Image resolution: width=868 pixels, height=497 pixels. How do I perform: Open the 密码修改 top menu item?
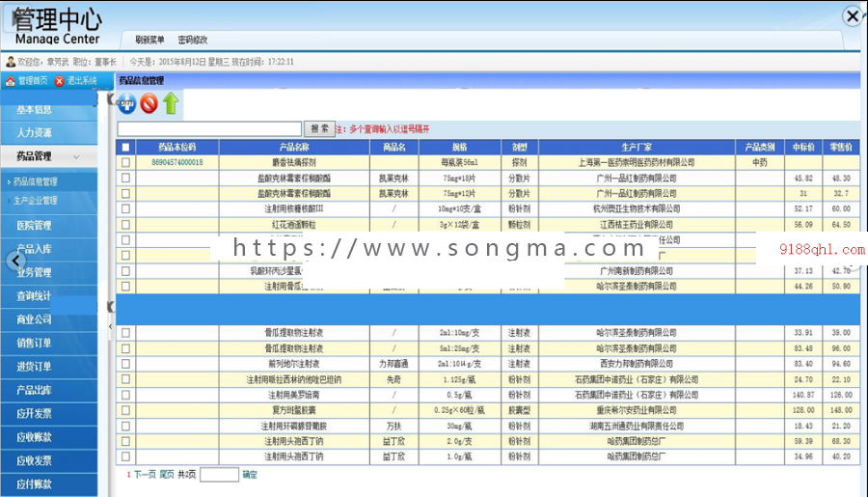coord(193,40)
